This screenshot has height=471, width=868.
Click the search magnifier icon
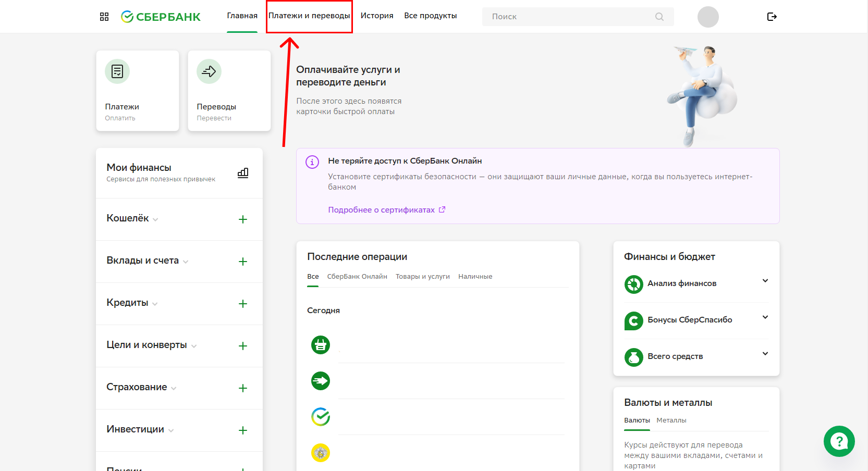click(x=659, y=17)
